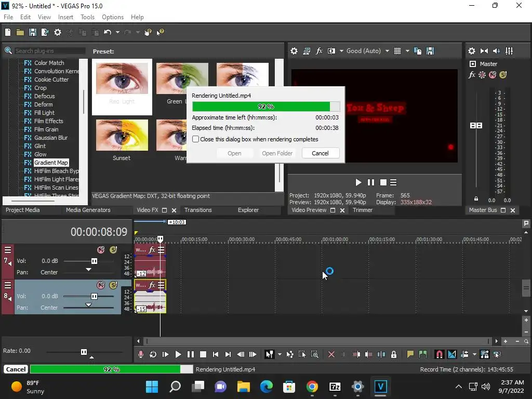This screenshot has height=399, width=532.
Task: Solo the Master bus
Action: click(503, 75)
